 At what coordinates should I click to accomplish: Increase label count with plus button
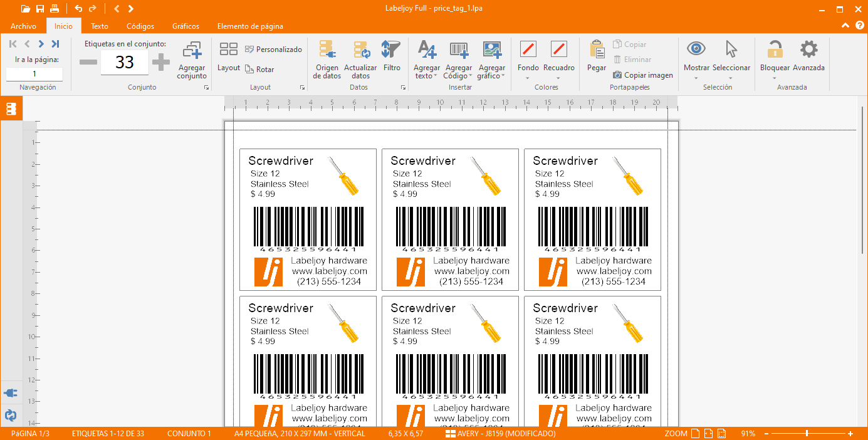[x=161, y=62]
